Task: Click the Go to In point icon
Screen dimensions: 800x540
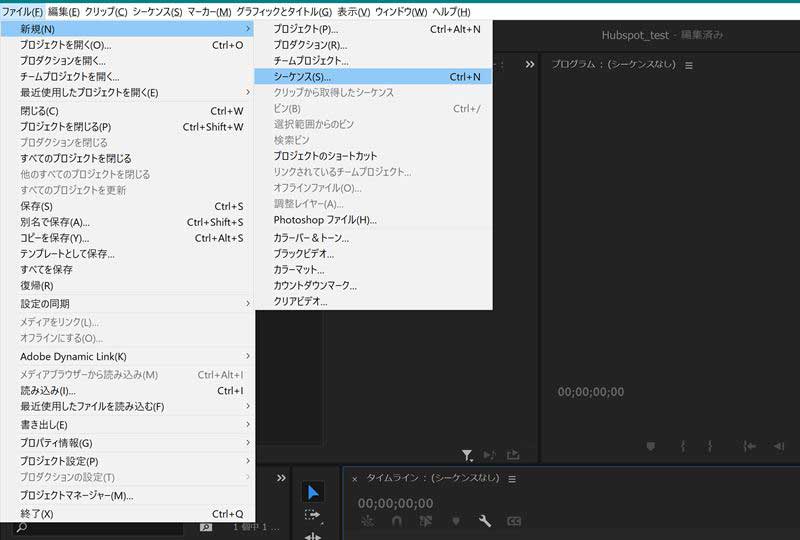Action: [749, 447]
